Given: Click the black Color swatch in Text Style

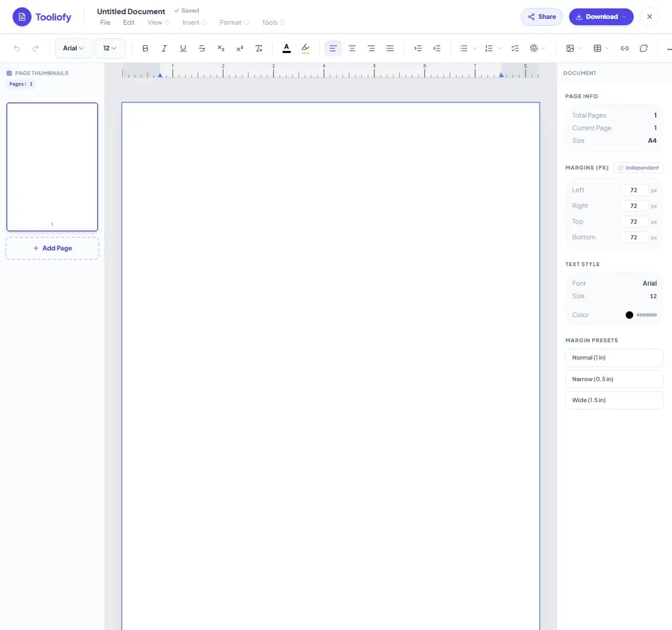Looking at the screenshot, I should pyautogui.click(x=629, y=315).
